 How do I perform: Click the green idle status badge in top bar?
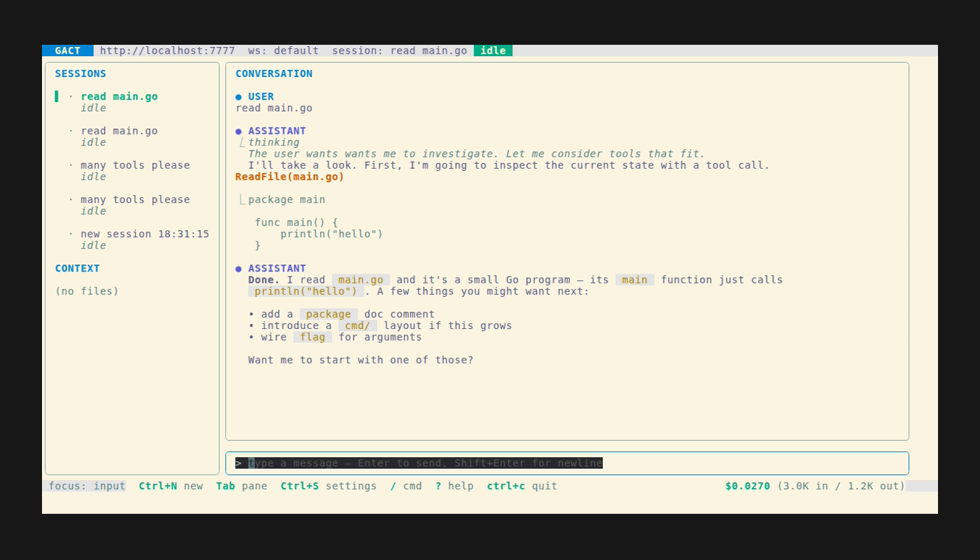point(493,50)
